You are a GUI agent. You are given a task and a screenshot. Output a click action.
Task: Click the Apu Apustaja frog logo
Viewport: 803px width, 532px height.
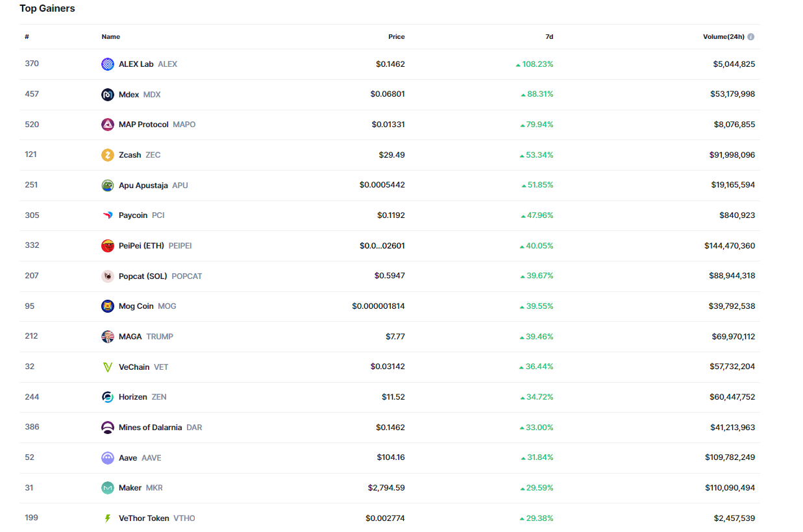(x=108, y=186)
